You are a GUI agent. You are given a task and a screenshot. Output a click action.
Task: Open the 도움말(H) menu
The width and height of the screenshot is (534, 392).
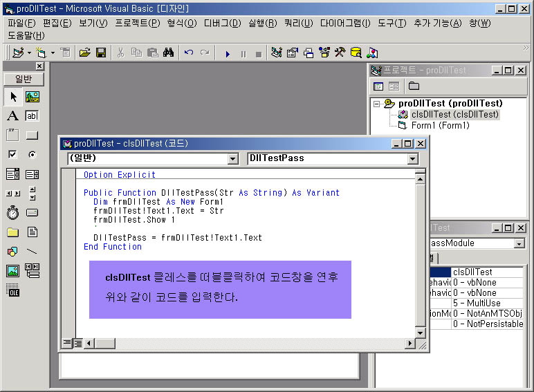pyautogui.click(x=26, y=35)
